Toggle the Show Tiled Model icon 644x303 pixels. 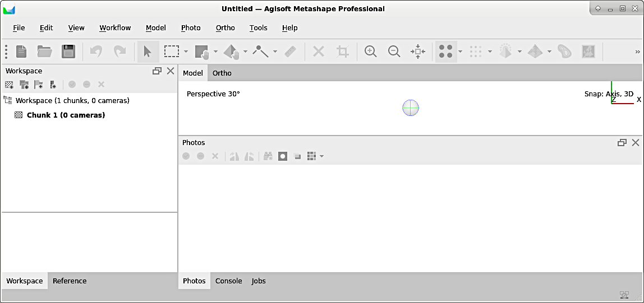pos(535,52)
